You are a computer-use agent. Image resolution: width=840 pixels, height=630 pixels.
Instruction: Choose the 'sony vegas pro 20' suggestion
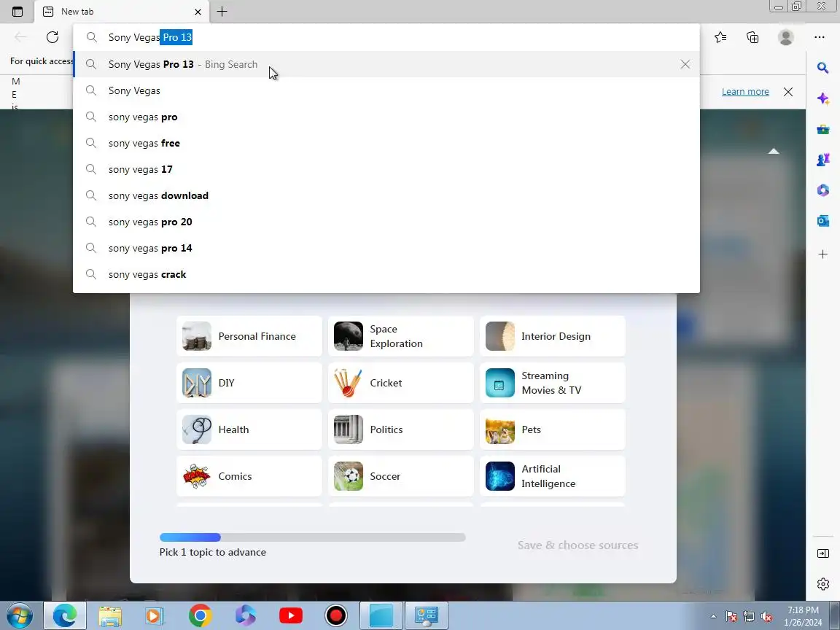386,222
